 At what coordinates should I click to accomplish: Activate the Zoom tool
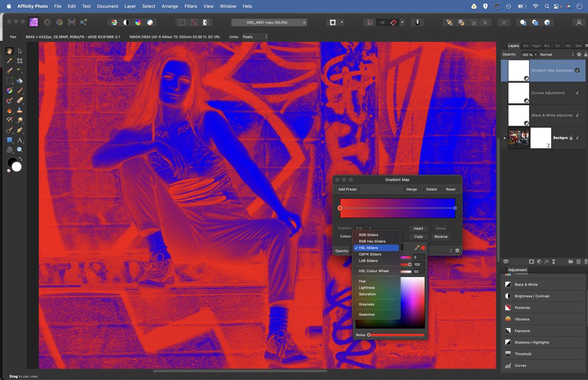point(20,149)
